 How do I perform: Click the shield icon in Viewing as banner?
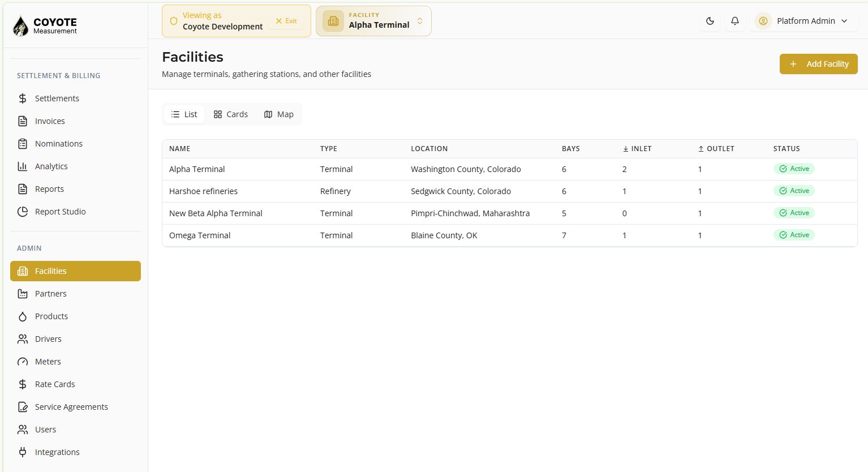coord(174,21)
